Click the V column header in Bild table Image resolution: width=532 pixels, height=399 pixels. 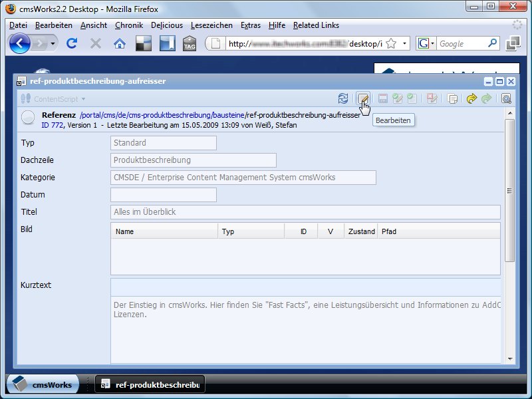point(331,231)
